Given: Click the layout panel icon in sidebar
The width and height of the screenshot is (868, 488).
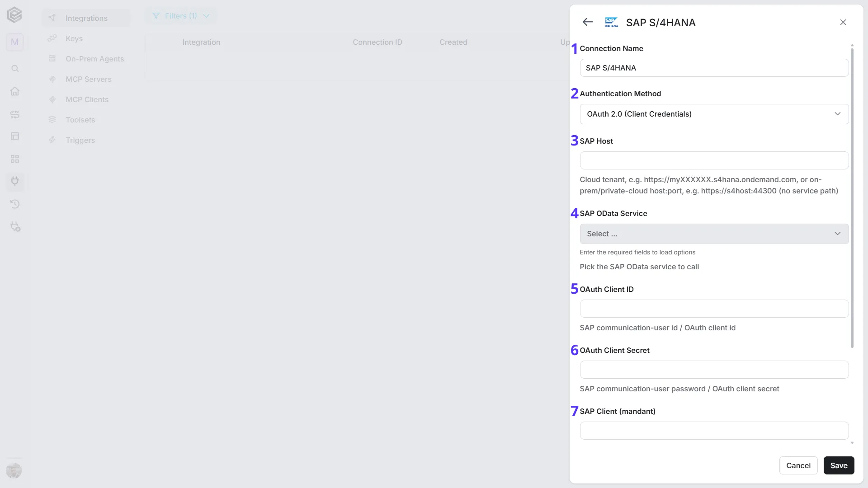Looking at the screenshot, I should tap(15, 136).
